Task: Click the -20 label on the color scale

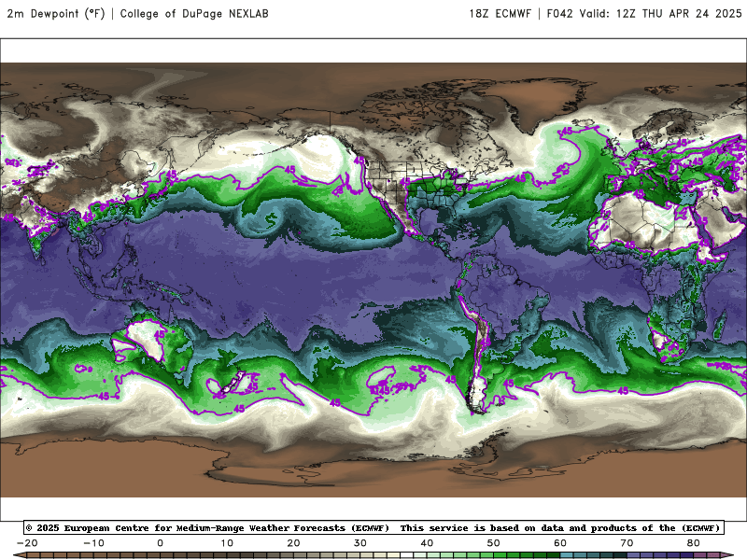Action: 27,543
